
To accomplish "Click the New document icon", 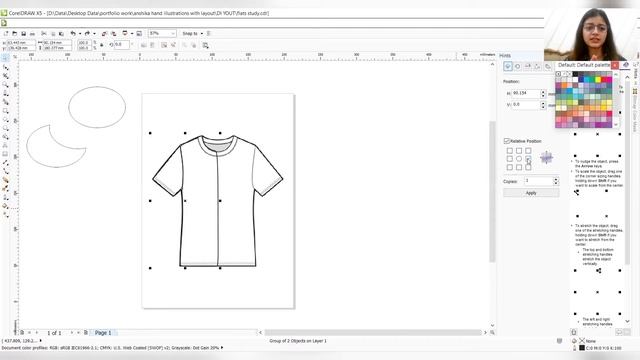I will 6,33.
